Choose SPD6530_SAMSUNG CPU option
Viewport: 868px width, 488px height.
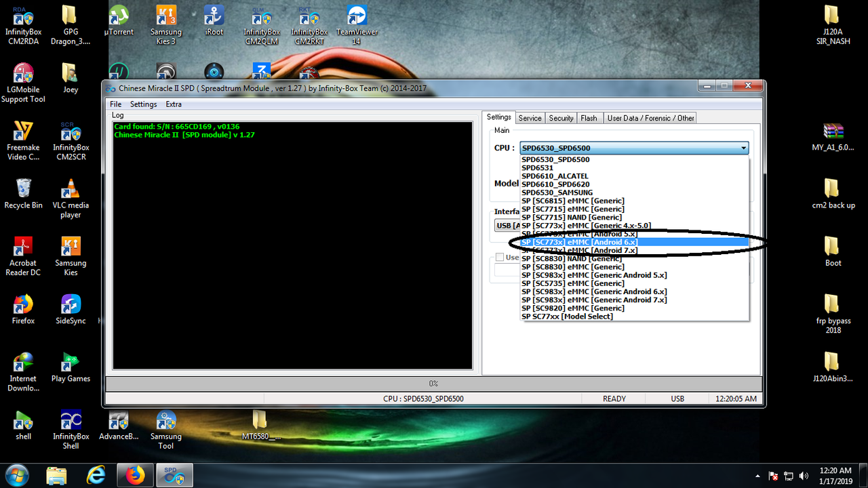(x=634, y=192)
